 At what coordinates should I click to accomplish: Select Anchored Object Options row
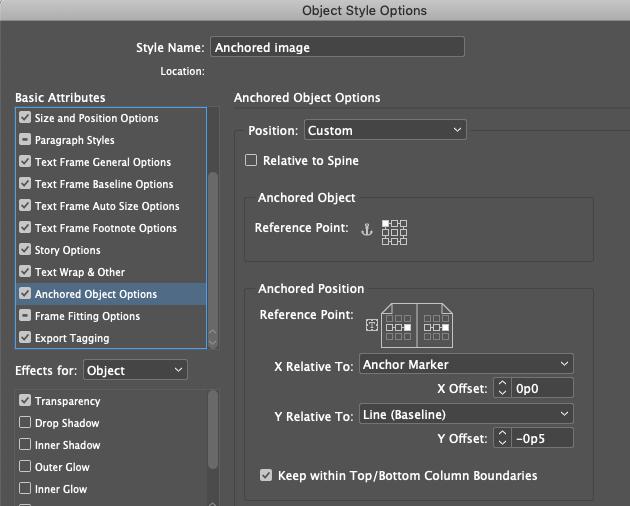[x=111, y=294]
